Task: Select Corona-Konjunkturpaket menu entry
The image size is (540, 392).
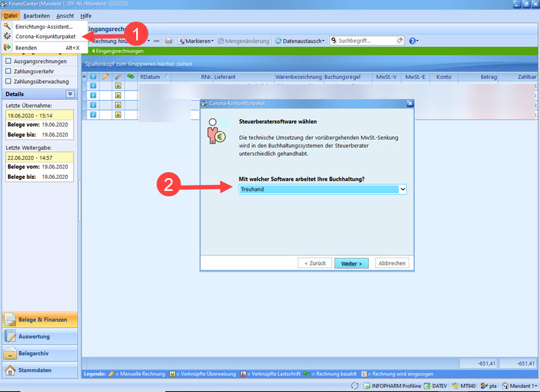Action: [x=45, y=36]
